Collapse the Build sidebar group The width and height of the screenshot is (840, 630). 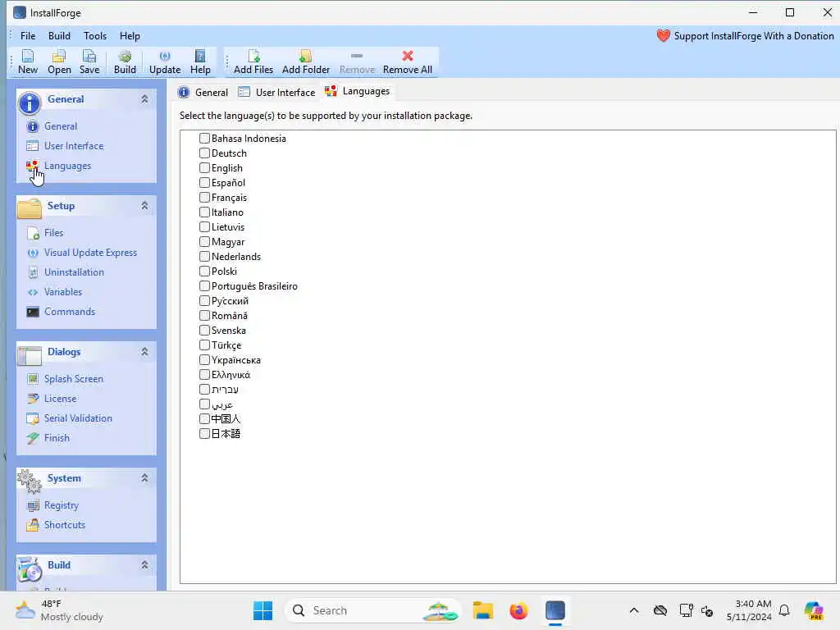pyautogui.click(x=144, y=565)
